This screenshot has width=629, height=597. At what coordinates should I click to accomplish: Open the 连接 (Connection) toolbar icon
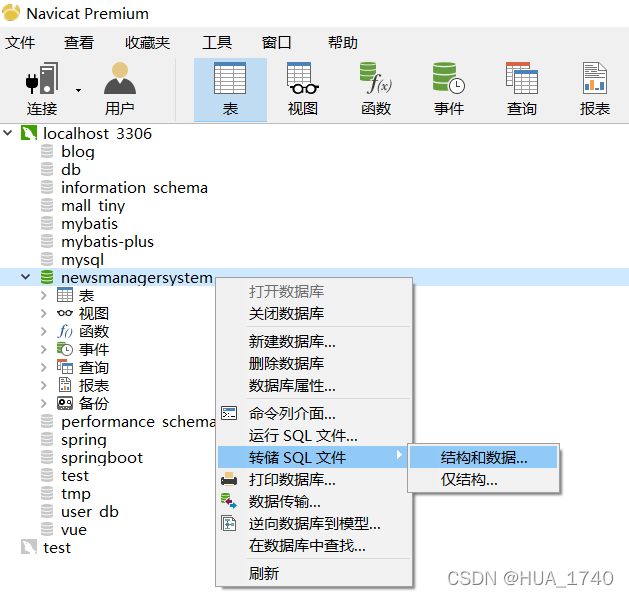click(42, 89)
